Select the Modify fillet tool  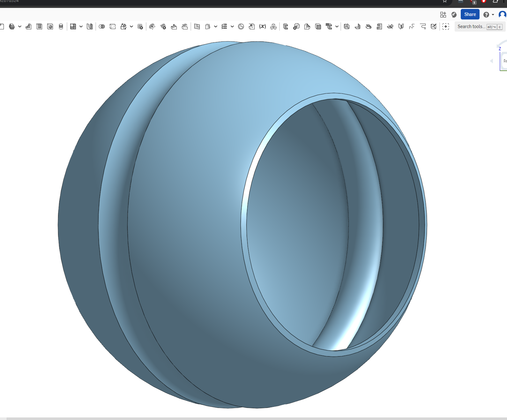pyautogui.click(x=152, y=26)
